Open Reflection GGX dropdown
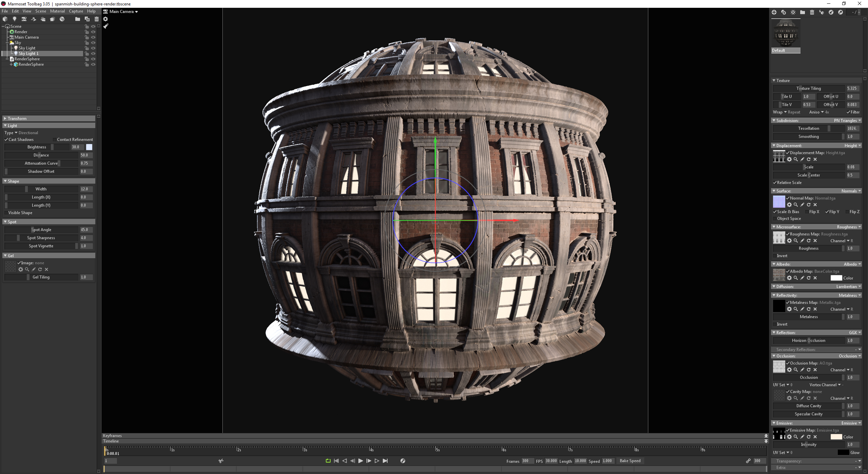 click(855, 333)
